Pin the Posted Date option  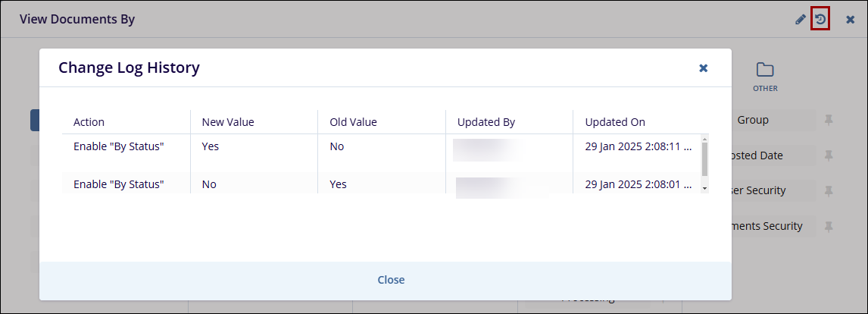829,155
